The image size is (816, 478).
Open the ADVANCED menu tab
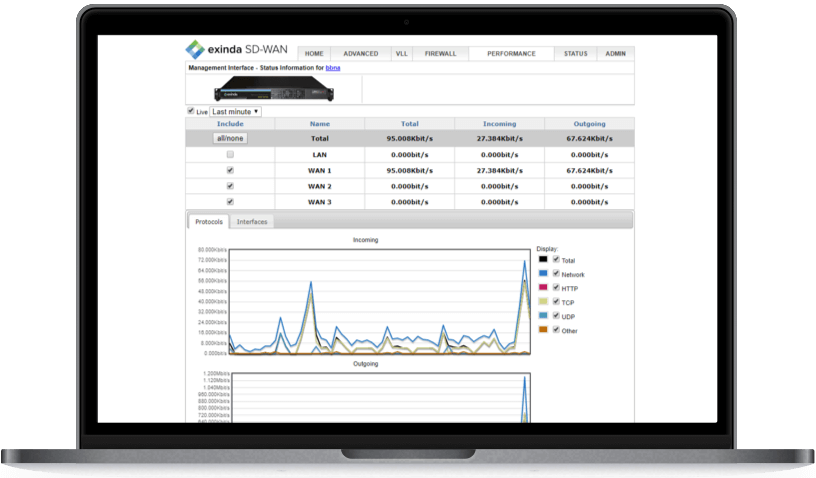360,54
